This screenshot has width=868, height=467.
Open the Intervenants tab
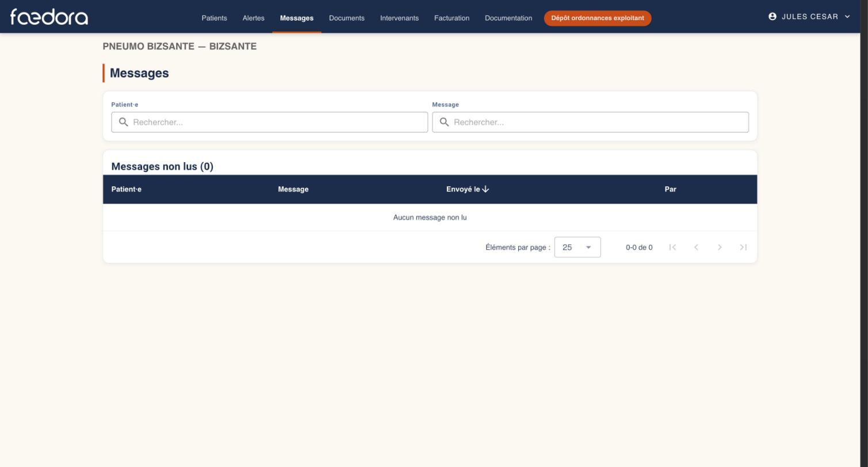click(x=399, y=18)
